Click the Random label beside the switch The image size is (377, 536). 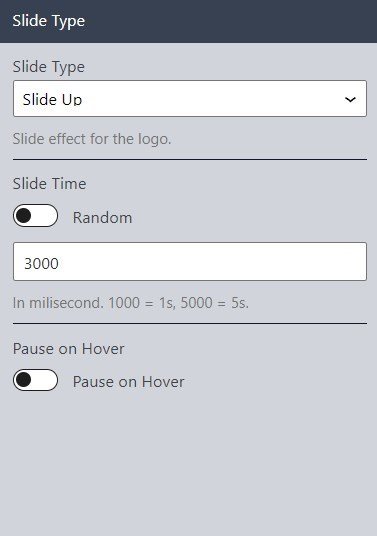coord(103,218)
